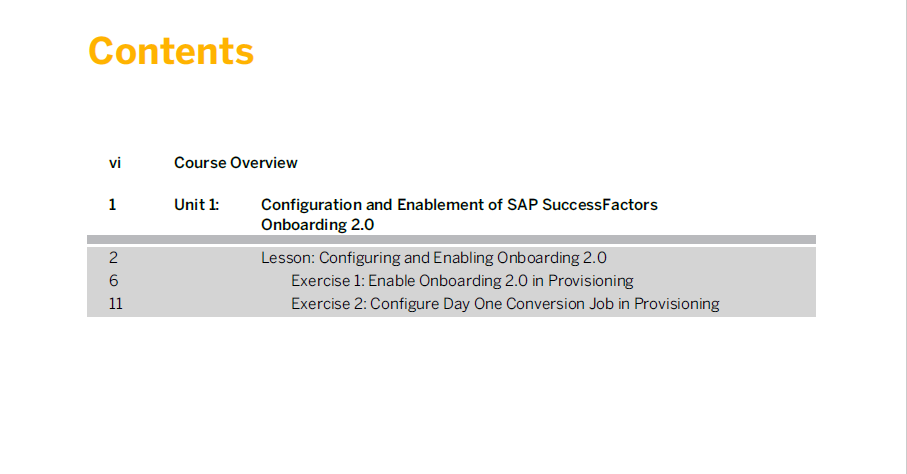Viewport: 907px width, 474px height.
Task: Click the Unit 1: label
Action: pyautogui.click(x=197, y=205)
